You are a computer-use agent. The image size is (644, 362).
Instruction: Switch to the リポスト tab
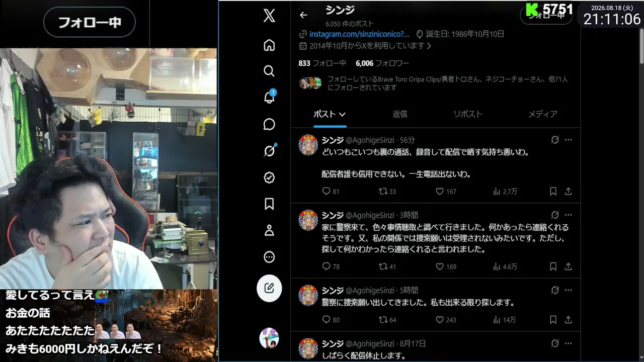click(468, 114)
